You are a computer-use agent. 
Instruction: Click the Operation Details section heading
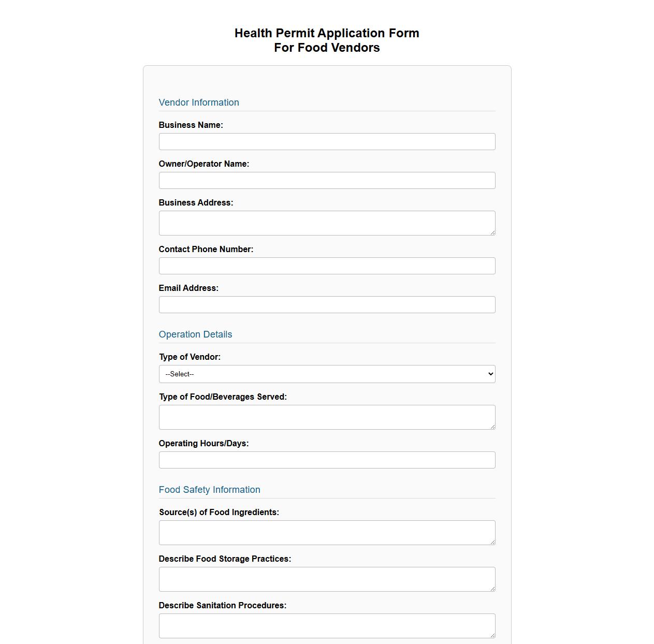point(195,334)
